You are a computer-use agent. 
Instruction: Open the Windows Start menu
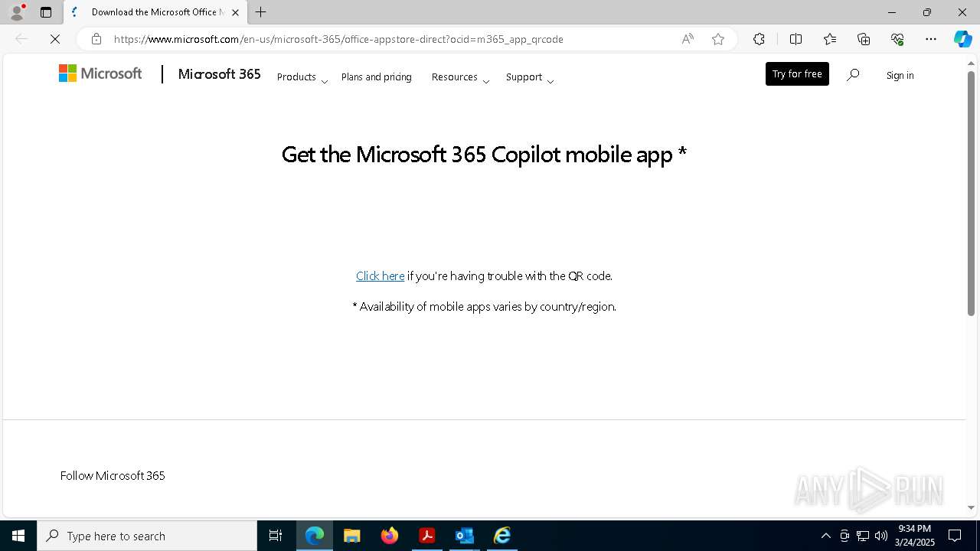point(18,536)
